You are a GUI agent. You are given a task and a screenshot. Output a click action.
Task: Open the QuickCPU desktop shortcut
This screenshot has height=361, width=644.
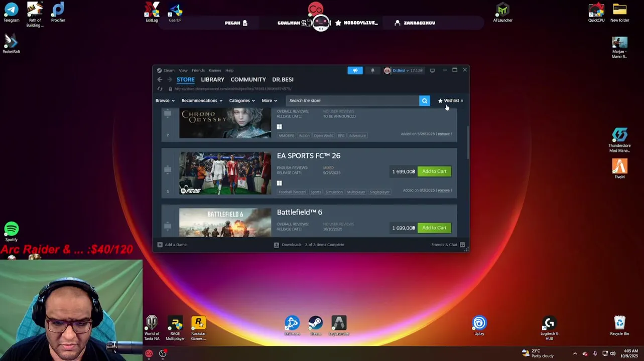pyautogui.click(x=596, y=13)
